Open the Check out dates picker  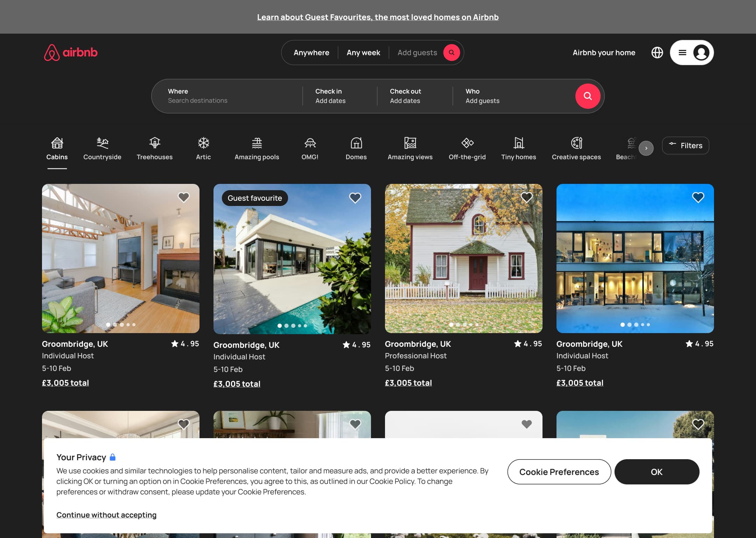415,96
